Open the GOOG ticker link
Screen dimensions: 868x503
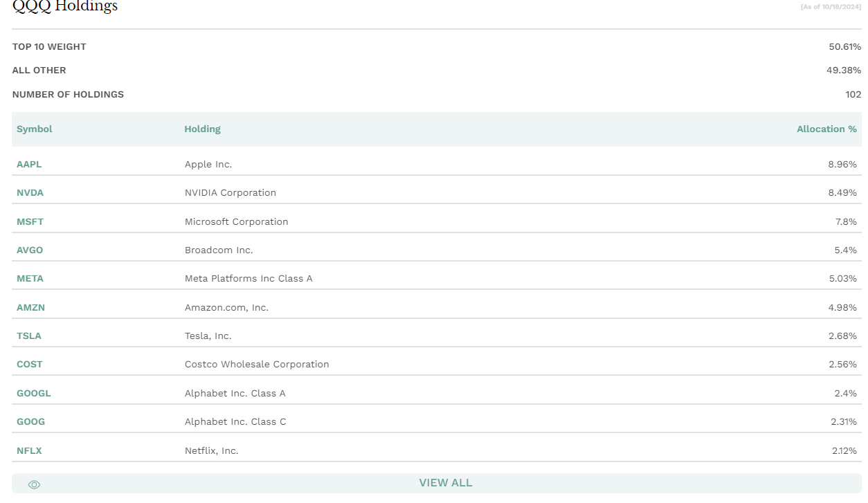point(30,422)
